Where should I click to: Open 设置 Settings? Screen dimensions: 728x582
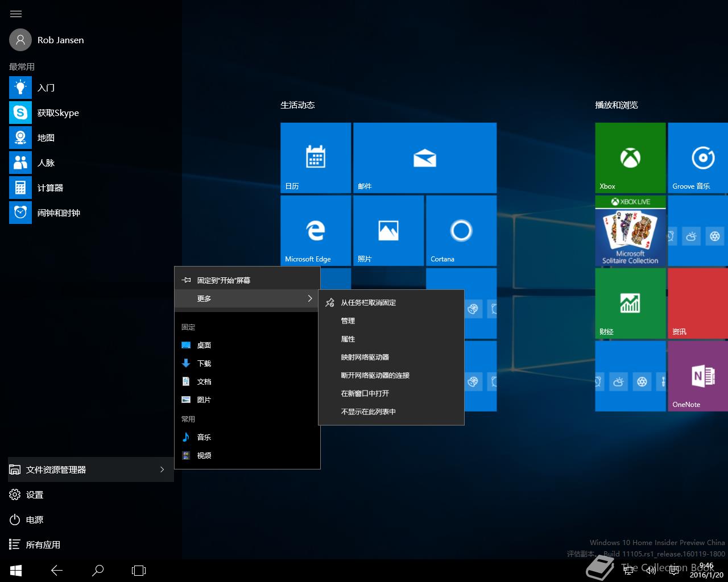pyautogui.click(x=91, y=494)
